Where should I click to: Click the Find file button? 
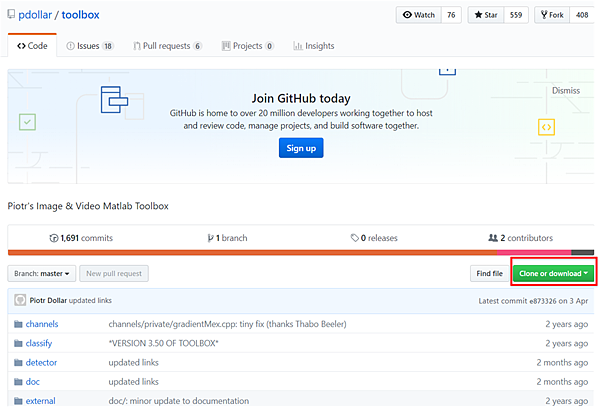pyautogui.click(x=489, y=273)
